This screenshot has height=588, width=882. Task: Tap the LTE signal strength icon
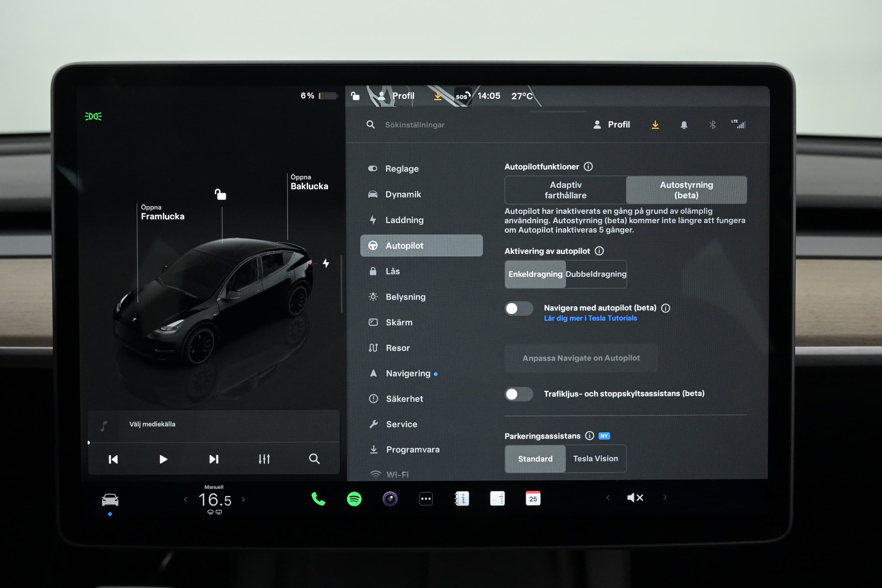coord(738,124)
